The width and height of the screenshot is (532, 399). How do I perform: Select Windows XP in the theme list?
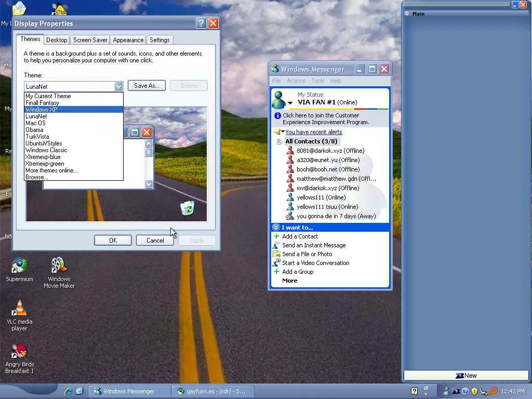coord(74,110)
